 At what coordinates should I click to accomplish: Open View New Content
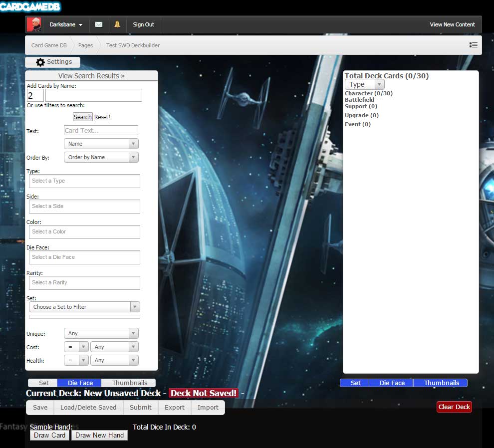(x=452, y=24)
